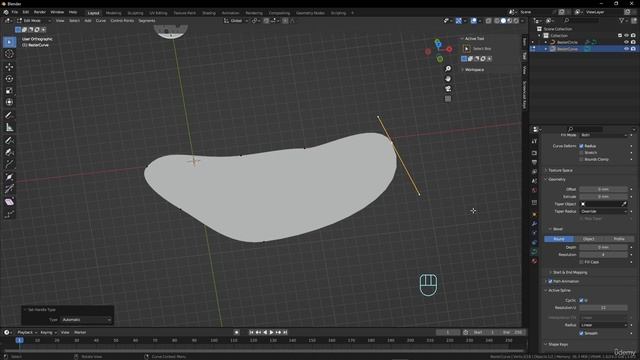Select the Transform tool in left toolbar
The width and height of the screenshot is (640, 360).
(9, 102)
